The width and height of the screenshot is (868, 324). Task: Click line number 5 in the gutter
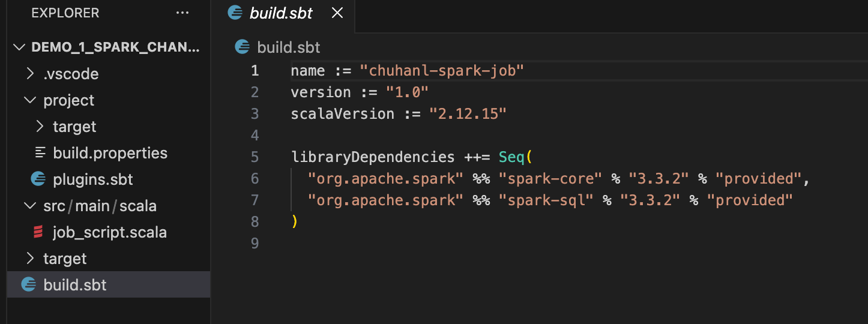[255, 157]
